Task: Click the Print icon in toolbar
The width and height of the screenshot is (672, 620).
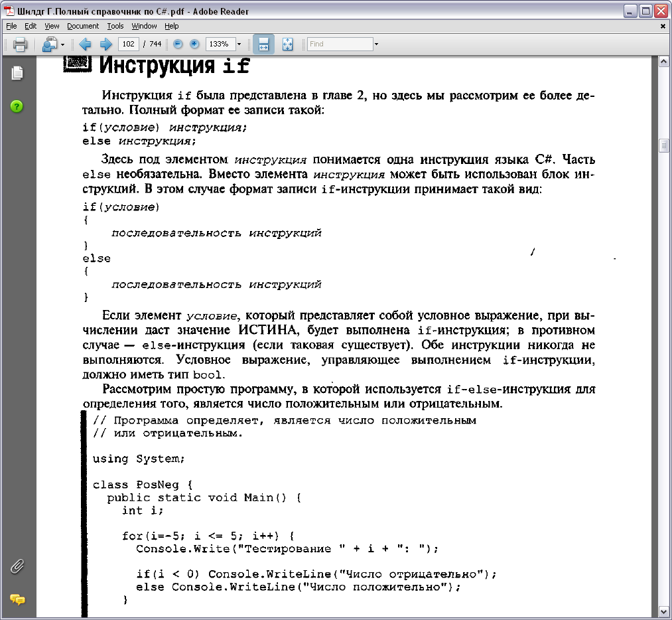Action: pyautogui.click(x=20, y=44)
